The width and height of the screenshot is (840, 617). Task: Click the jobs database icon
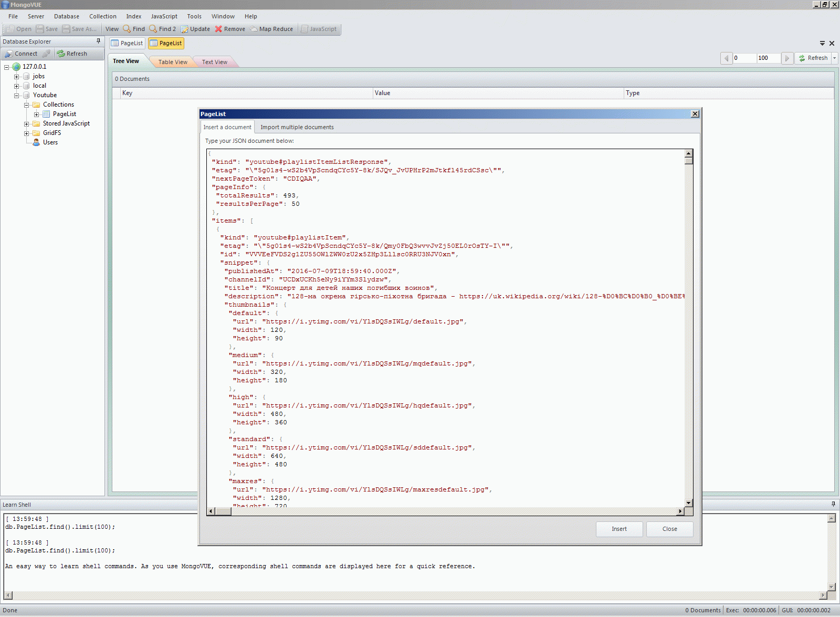[x=26, y=76]
